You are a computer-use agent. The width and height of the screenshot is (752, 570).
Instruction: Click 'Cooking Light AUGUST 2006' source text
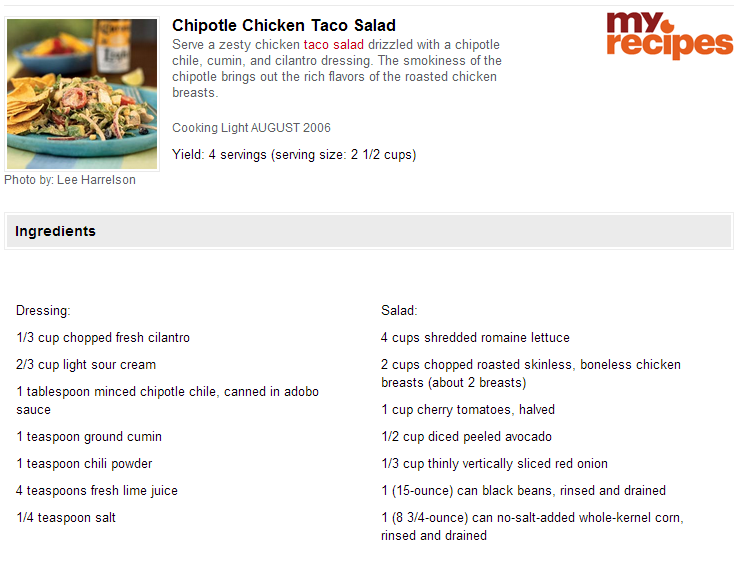click(x=251, y=128)
